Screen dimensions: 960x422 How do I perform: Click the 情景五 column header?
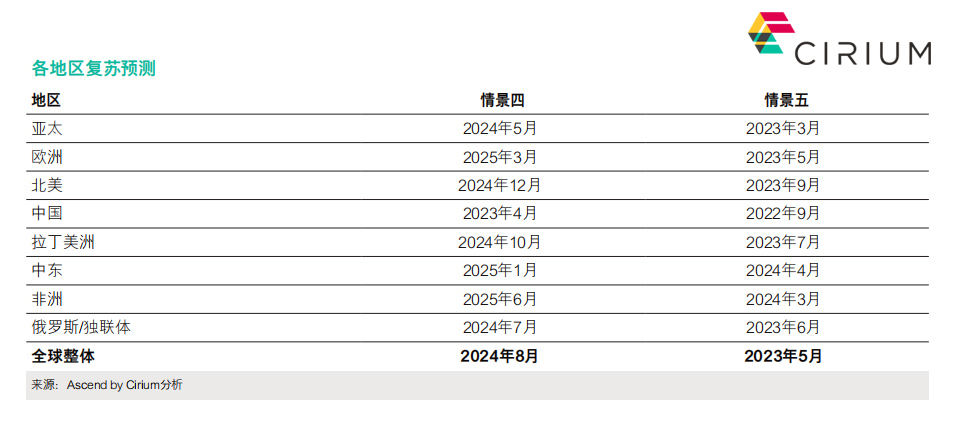pos(786,100)
